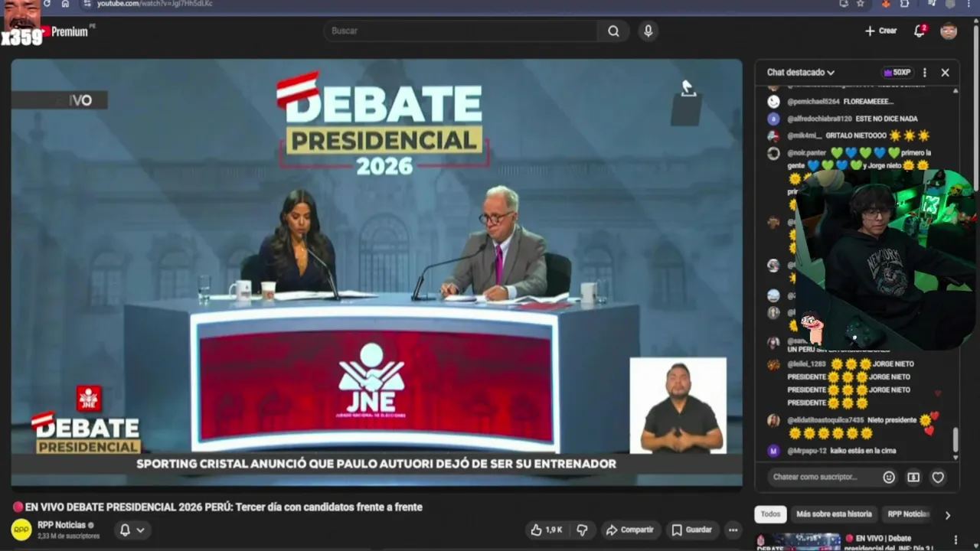Image resolution: width=980 pixels, height=551 pixels.
Task: Click chat user @elidatitoastoquilca7435
Action: [825, 420]
